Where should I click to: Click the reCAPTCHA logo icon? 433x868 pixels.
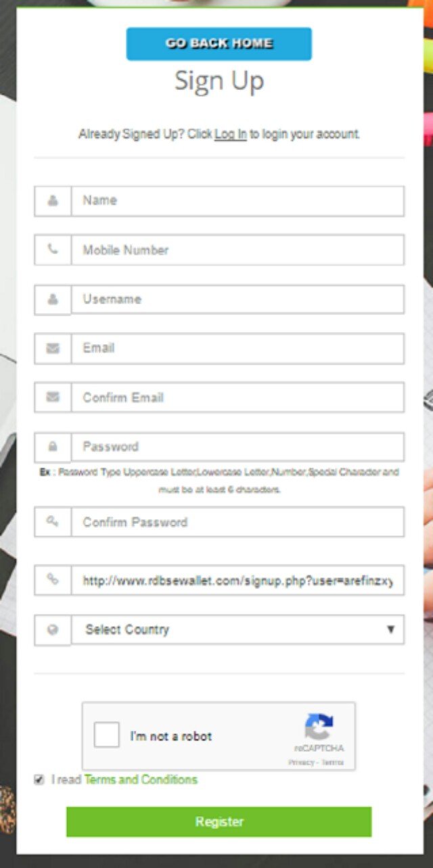point(319,727)
